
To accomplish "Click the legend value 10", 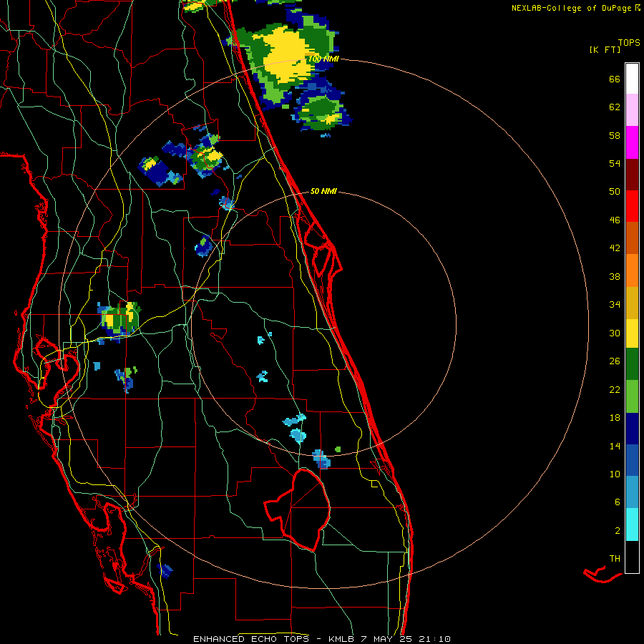I will pos(615,474).
